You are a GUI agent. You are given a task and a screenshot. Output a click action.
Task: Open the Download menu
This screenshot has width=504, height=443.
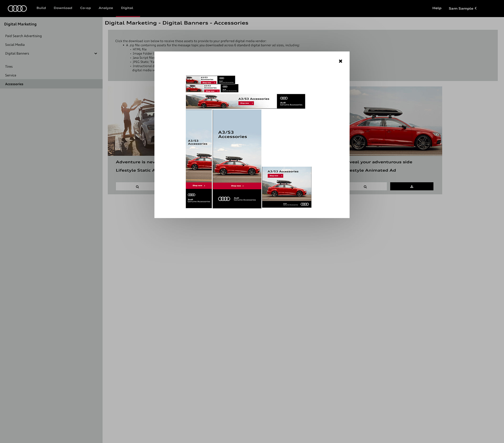click(63, 8)
